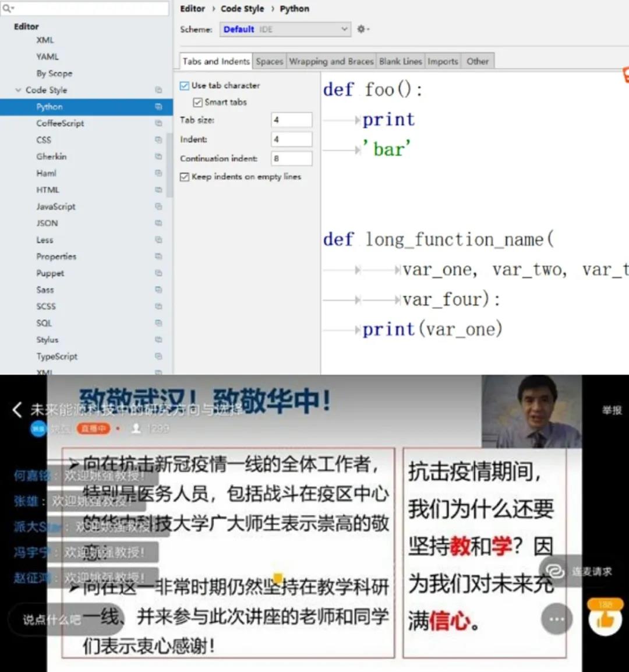The image size is (629, 672).
Task: Collapse the Code Style tree node
Action: [18, 90]
